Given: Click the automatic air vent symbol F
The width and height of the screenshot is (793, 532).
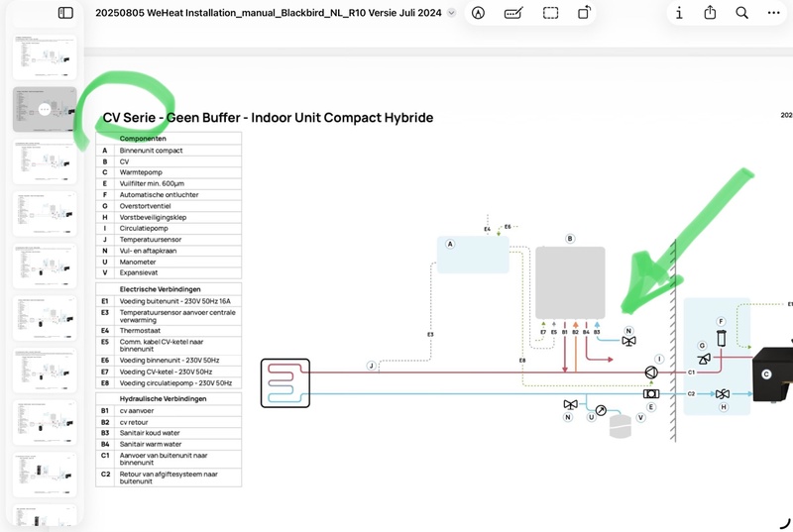Looking at the screenshot, I should tap(722, 338).
